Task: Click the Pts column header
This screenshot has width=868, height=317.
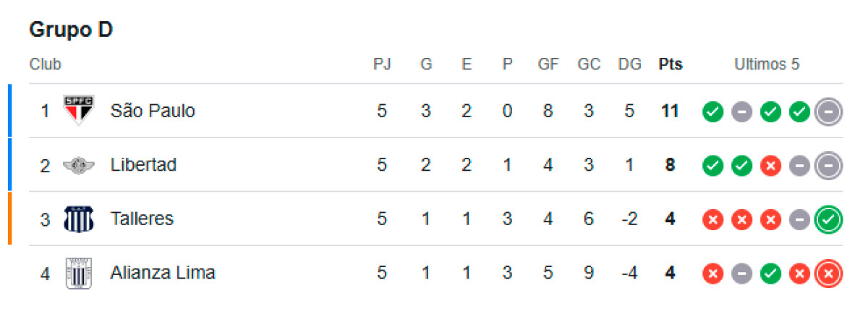Action: click(x=671, y=64)
